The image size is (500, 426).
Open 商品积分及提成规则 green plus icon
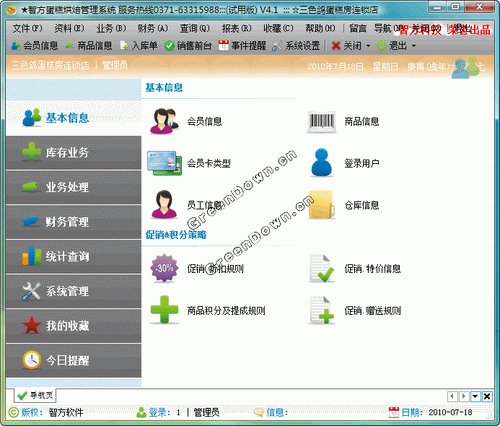(x=164, y=310)
